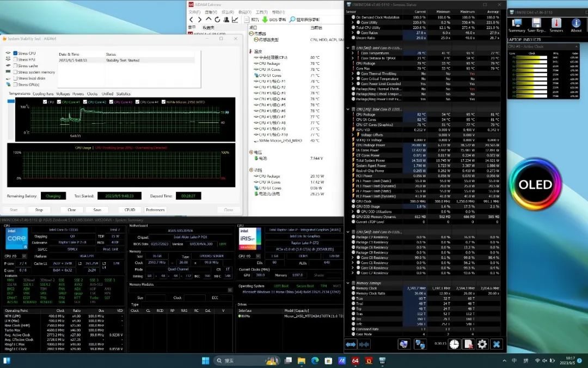Viewport: 588px width, 368px height.
Task: Uncheck Stress CPU
Action: [15, 53]
